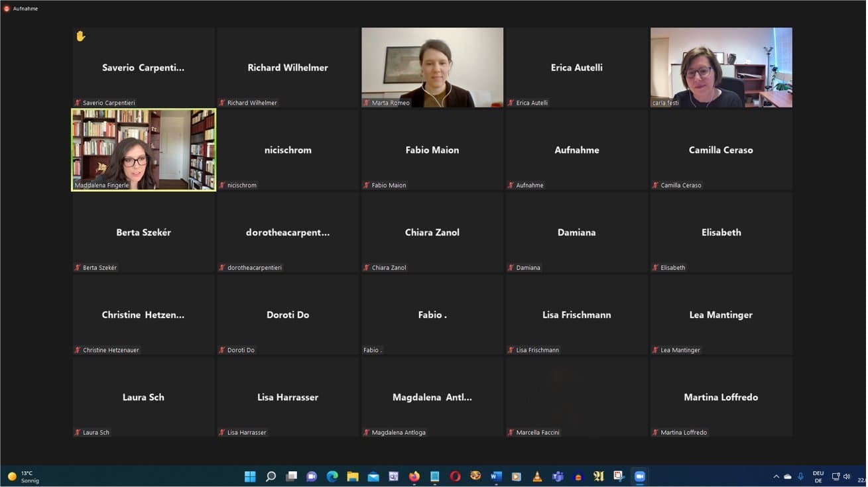Select Marta Romeo's video tile
Image resolution: width=868 pixels, height=487 pixels.
click(432, 67)
